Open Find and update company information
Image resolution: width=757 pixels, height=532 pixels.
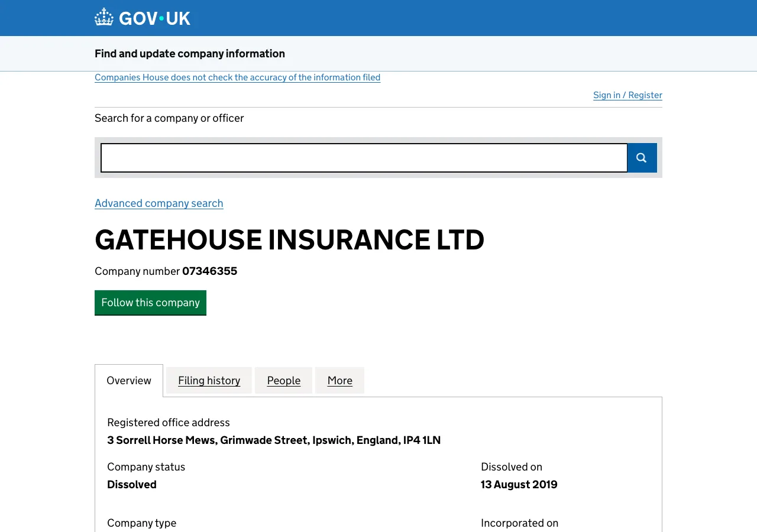coord(189,53)
